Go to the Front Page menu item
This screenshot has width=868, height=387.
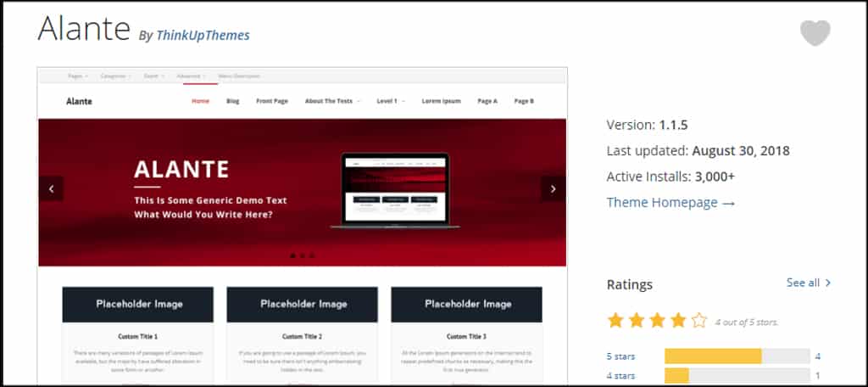[x=271, y=101]
